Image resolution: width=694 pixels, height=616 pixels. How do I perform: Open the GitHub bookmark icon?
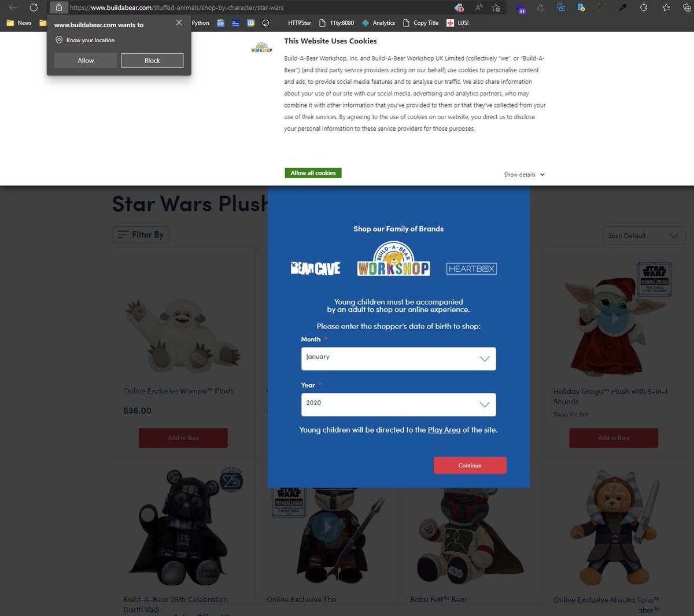266,23
